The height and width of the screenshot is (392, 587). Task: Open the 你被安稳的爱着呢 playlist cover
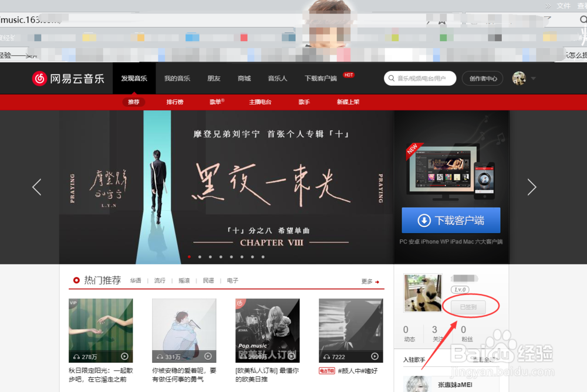pyautogui.click(x=184, y=330)
